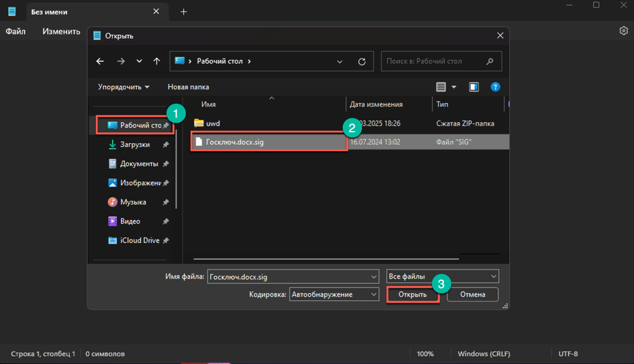Sort by the Дата изменения column header
The width and height of the screenshot is (634, 364).
click(376, 104)
